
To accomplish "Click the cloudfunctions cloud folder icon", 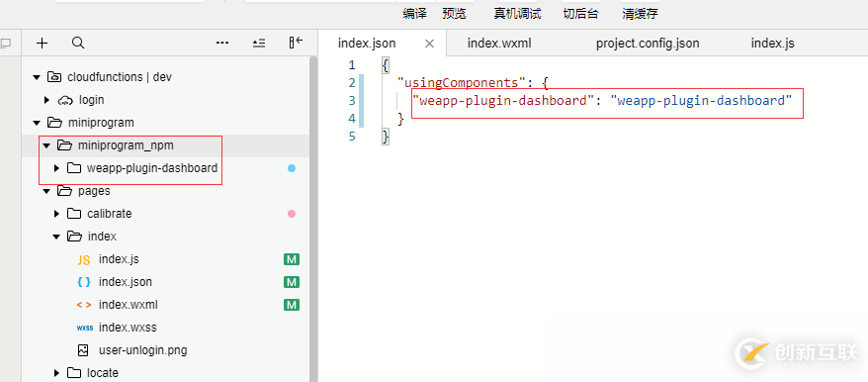I will pyautogui.click(x=54, y=77).
